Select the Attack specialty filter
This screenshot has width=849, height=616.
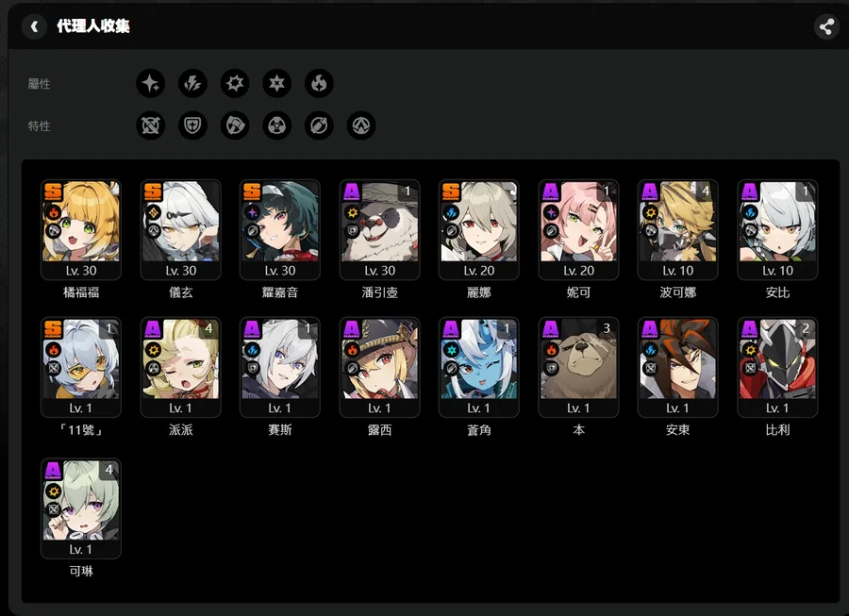click(151, 125)
